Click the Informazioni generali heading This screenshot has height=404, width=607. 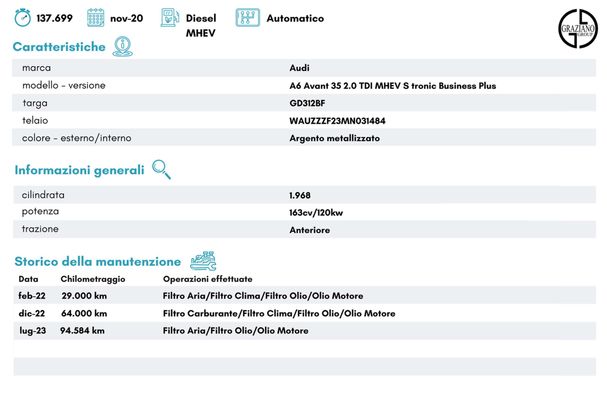tap(79, 170)
